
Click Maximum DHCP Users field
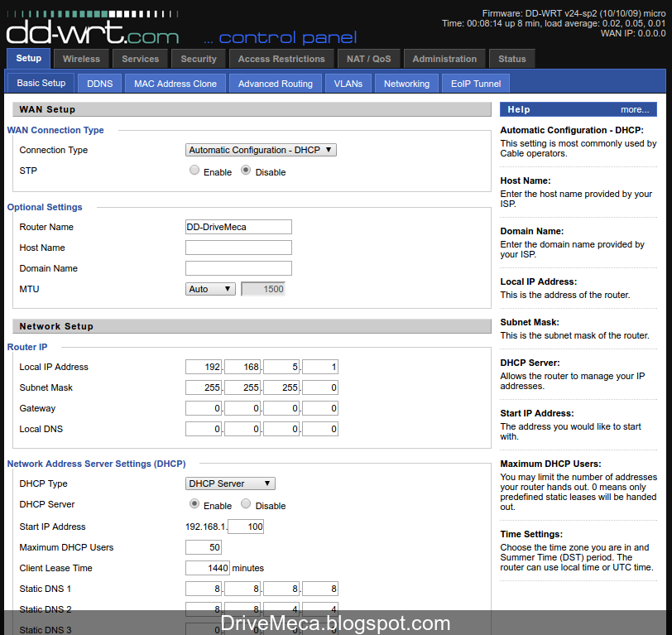[203, 547]
